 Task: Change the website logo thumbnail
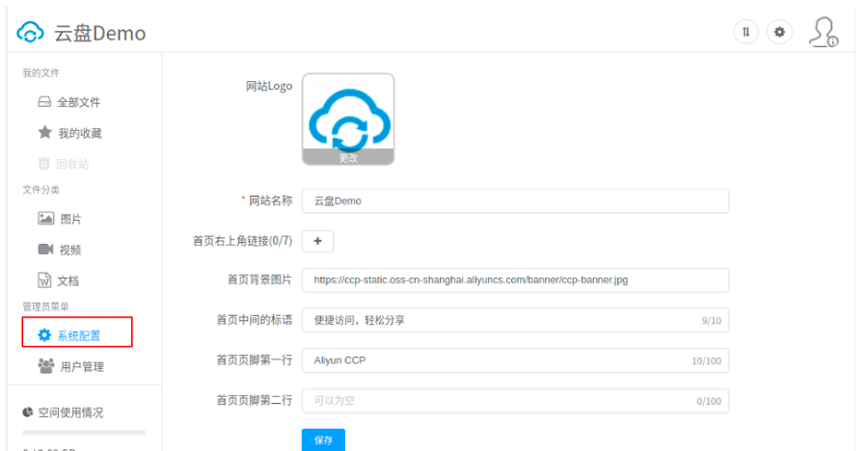click(348, 120)
